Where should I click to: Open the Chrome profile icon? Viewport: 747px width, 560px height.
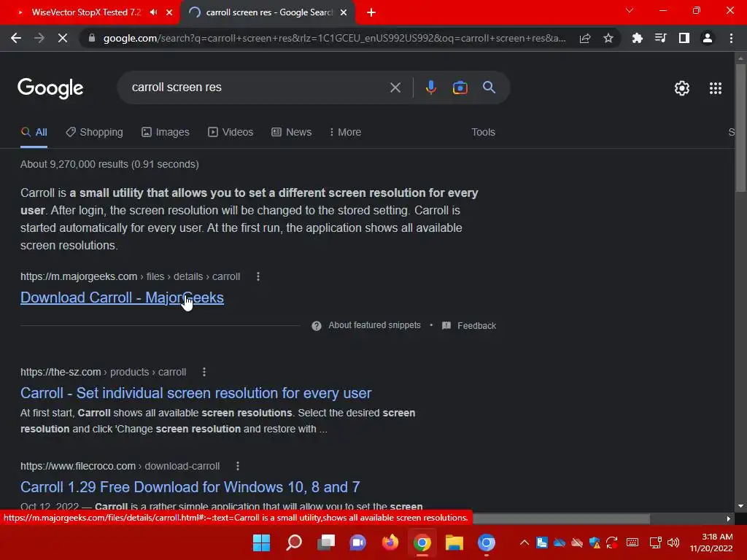(x=708, y=38)
